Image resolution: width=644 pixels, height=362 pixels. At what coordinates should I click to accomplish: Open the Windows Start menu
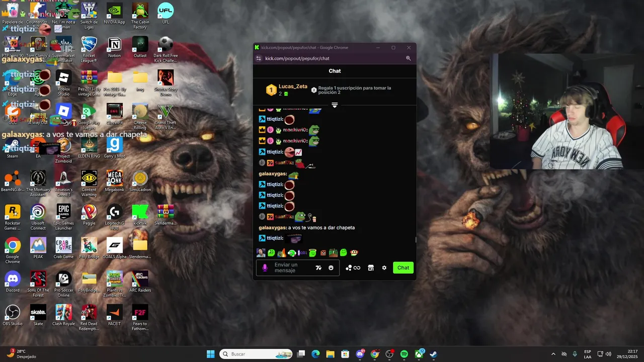point(211,354)
